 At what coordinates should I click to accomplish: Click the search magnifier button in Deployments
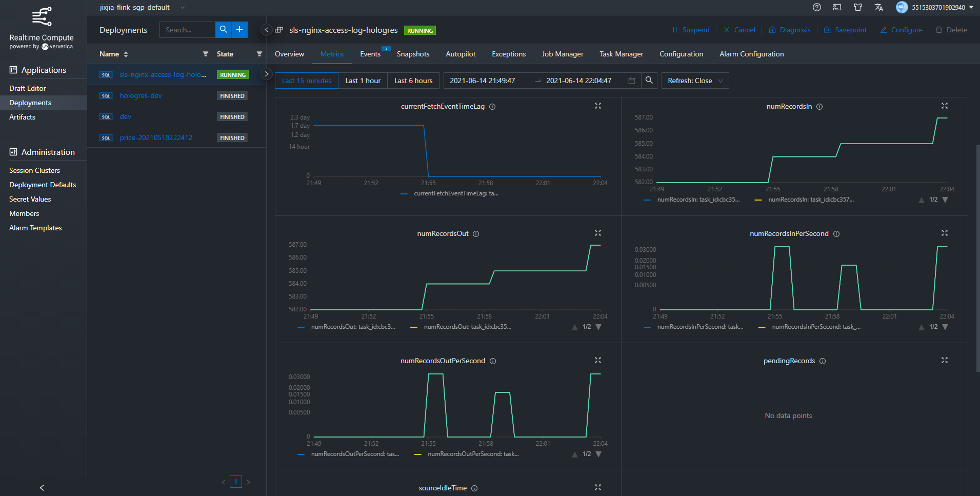click(224, 30)
